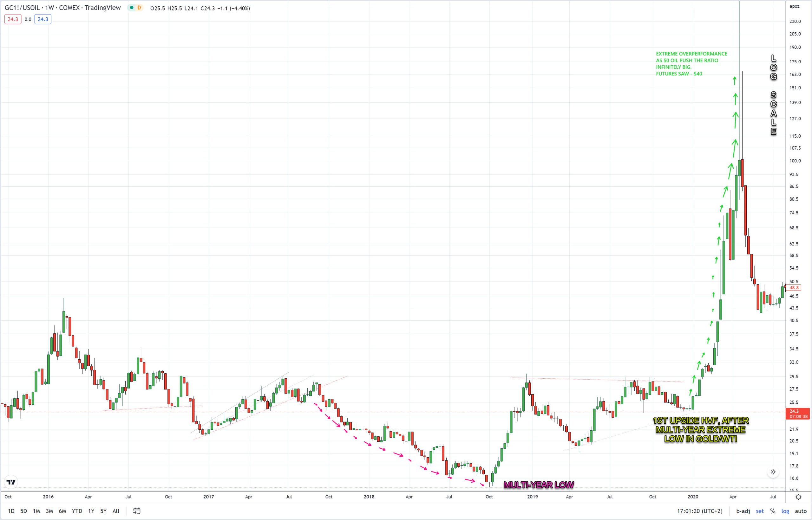Open the timezone menu showing UTC+2
The image size is (812, 520).
coord(699,511)
